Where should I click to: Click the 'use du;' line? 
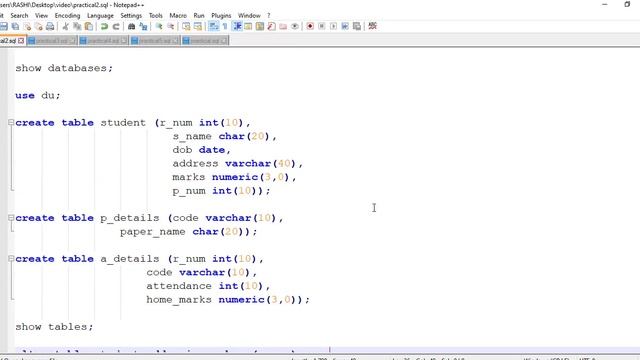(x=38, y=96)
